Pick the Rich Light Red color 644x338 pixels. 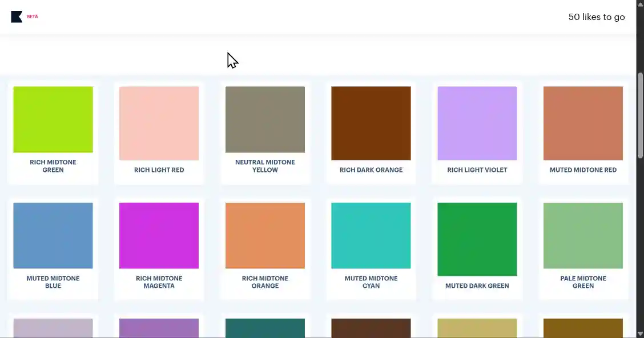[159, 123]
